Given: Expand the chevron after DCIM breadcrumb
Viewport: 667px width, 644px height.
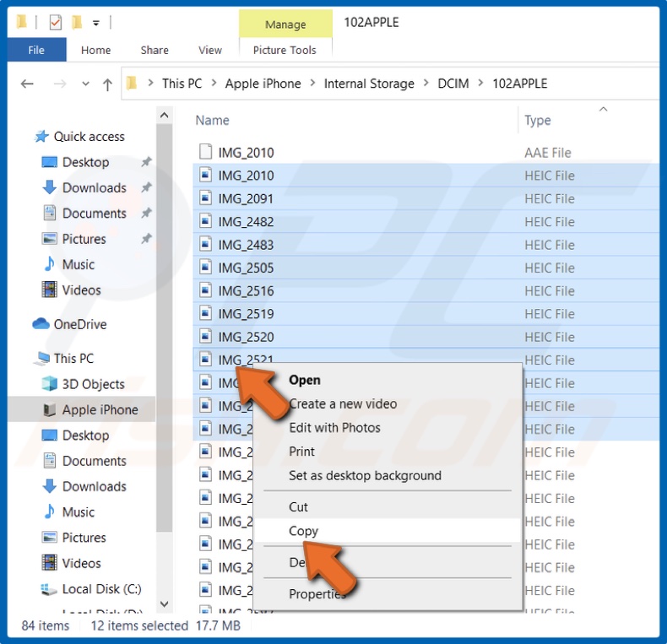Looking at the screenshot, I should coord(480,83).
